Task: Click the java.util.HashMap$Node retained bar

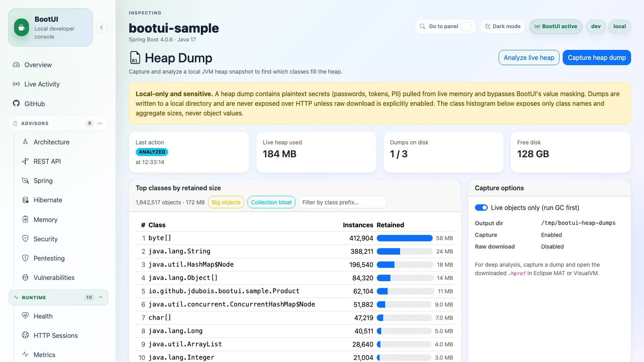Action: 405,265
